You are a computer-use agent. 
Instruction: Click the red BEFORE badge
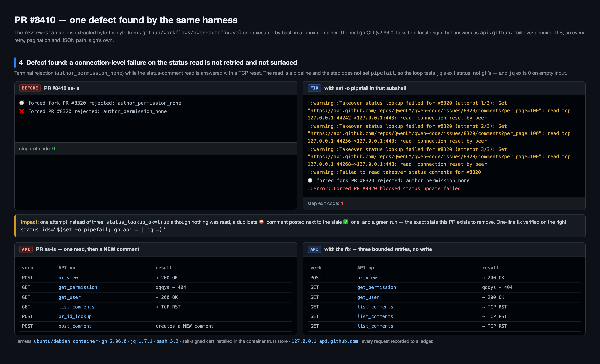(30, 88)
